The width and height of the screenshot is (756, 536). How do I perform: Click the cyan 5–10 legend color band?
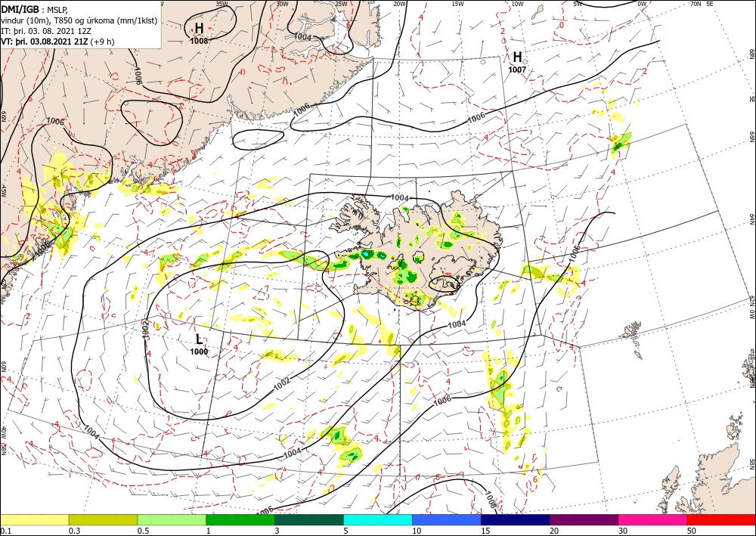[x=378, y=519]
